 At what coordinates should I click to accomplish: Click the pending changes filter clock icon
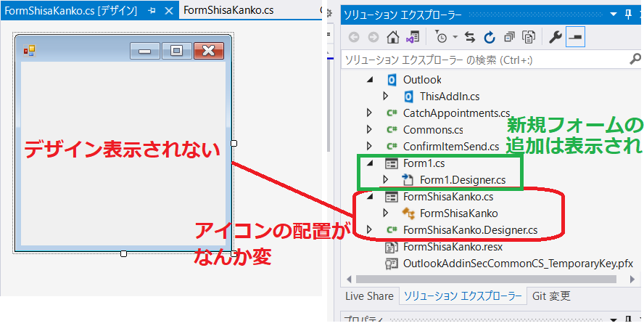442,37
